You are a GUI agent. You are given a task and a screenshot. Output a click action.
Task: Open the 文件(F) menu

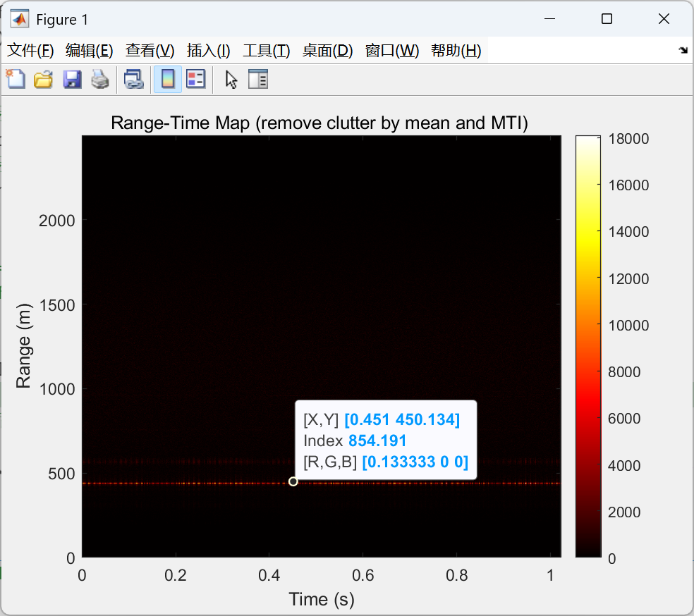coord(30,51)
